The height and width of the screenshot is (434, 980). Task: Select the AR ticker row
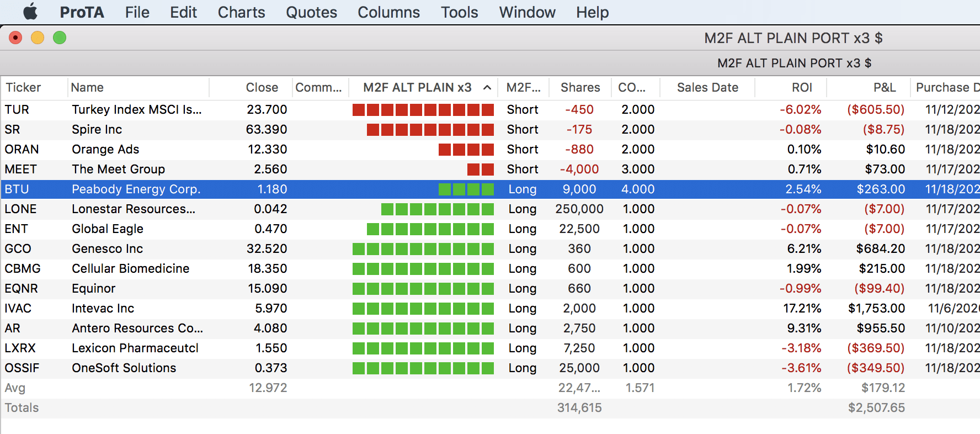pos(490,328)
